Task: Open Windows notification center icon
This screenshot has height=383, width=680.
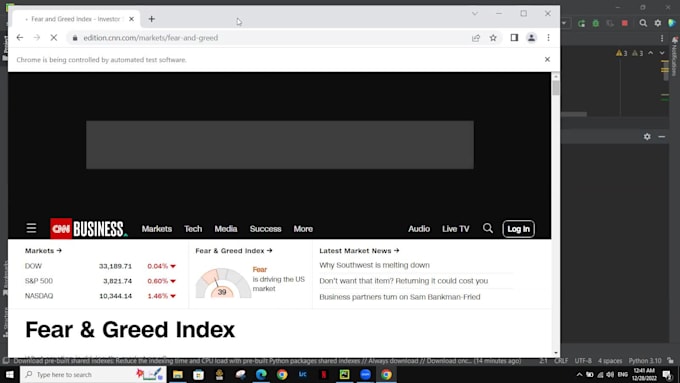Action: [668, 375]
